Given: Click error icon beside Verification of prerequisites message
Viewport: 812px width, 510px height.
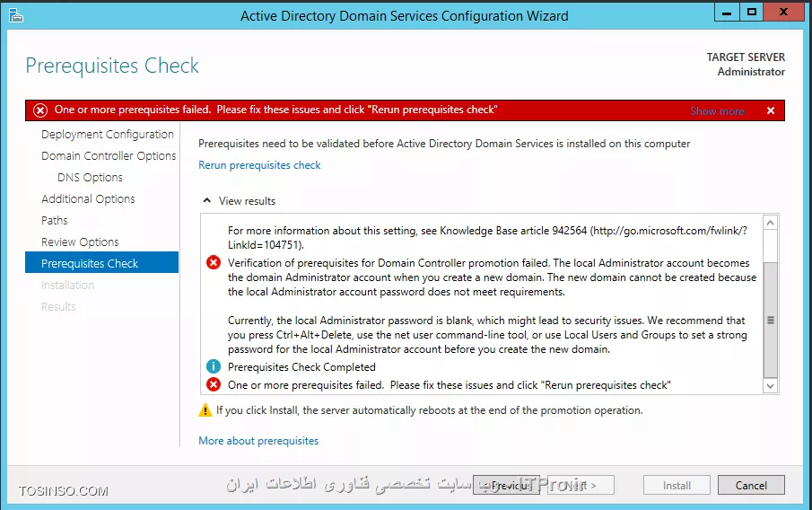Looking at the screenshot, I should click(214, 263).
